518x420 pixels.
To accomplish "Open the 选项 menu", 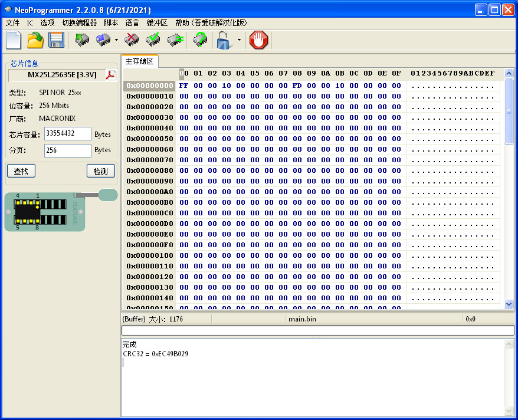I will point(47,23).
